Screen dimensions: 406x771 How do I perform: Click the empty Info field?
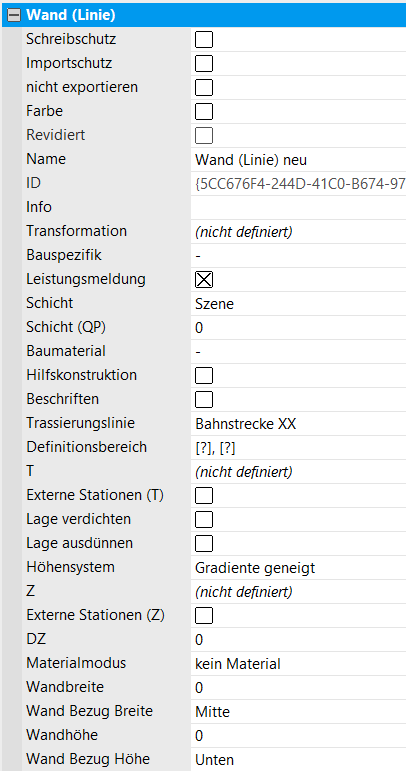point(298,208)
